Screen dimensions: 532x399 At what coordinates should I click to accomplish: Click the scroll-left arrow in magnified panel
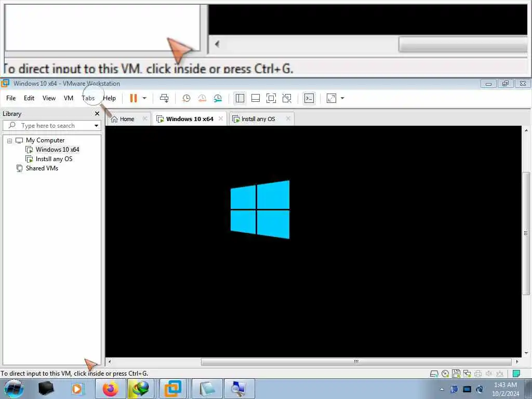click(217, 44)
